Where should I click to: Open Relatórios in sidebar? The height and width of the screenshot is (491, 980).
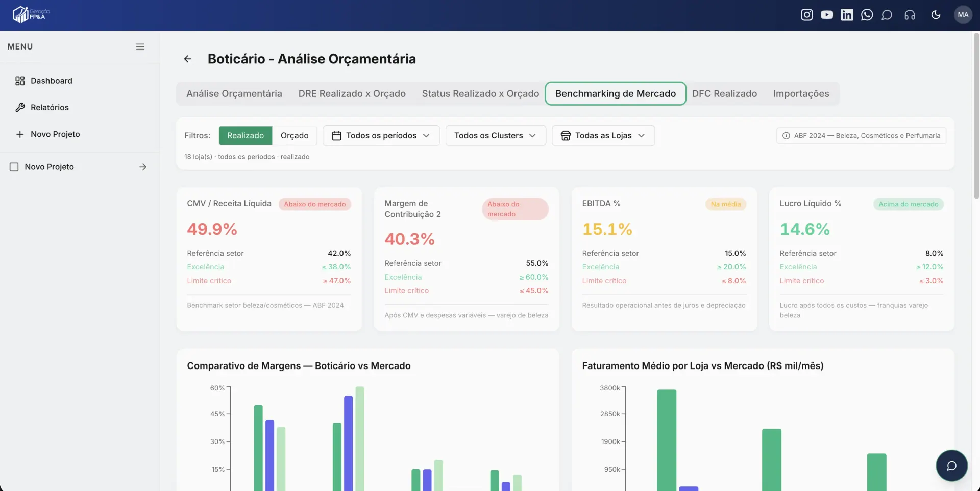coord(80,107)
